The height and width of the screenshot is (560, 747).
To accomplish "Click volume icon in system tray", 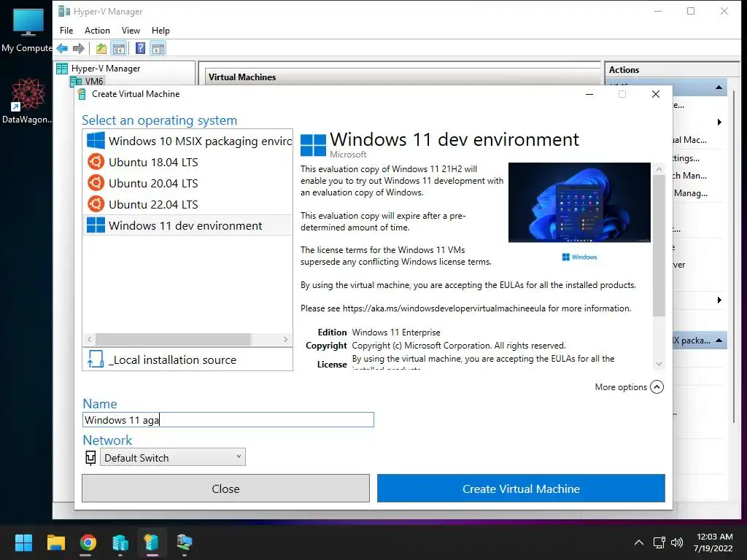I will pyautogui.click(x=676, y=542).
